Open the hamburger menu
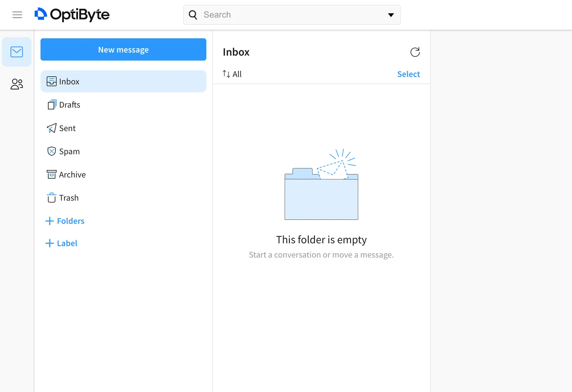The image size is (572, 392). [x=17, y=15]
